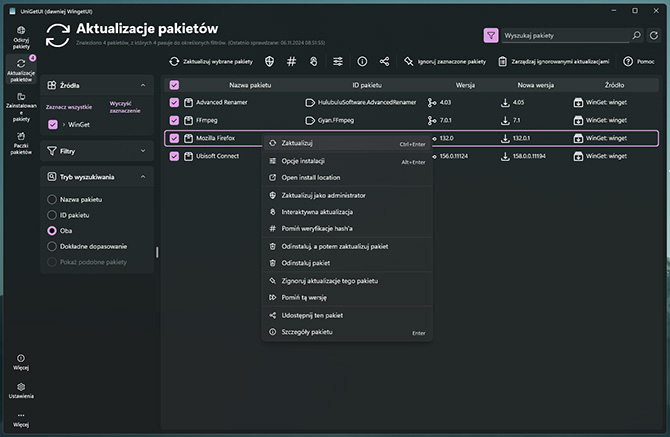670x437 pixels.
Task: Open installation options sliders toolbar icon
Action: pos(338,62)
